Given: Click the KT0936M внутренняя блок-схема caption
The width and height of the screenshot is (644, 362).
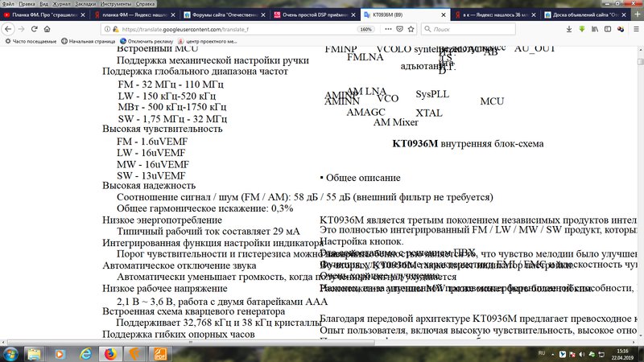Looking at the screenshot, I should click(468, 144).
